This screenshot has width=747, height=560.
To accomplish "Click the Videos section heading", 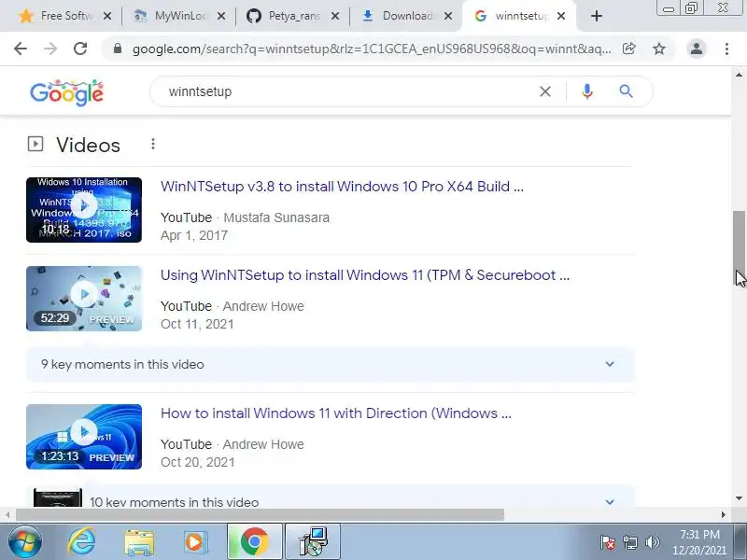I will coord(88,146).
